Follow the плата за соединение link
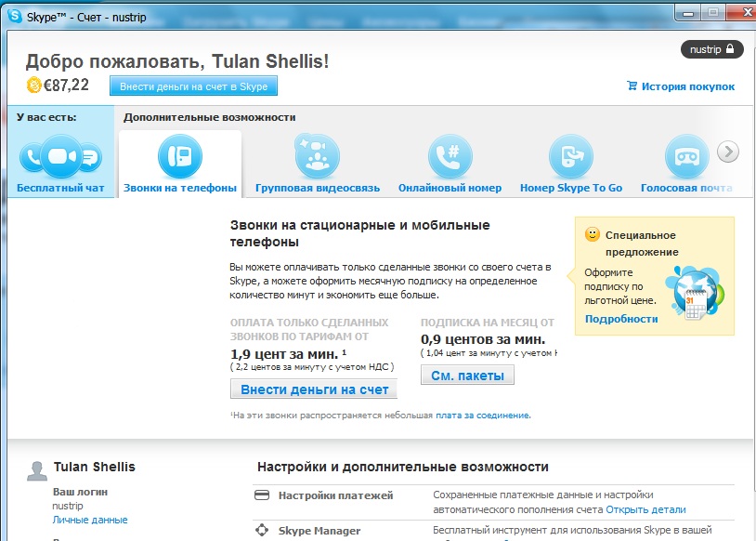The height and width of the screenshot is (541, 756). (x=483, y=415)
